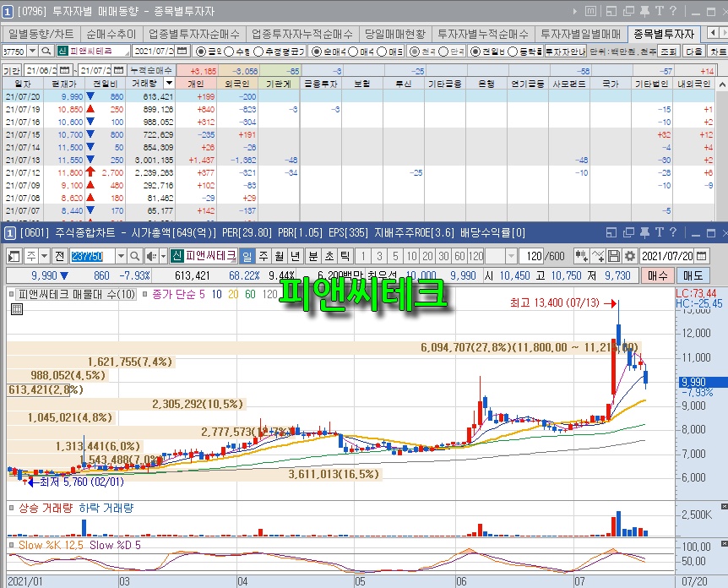Expand the stock code dropdown in investor window

[x=32, y=51]
